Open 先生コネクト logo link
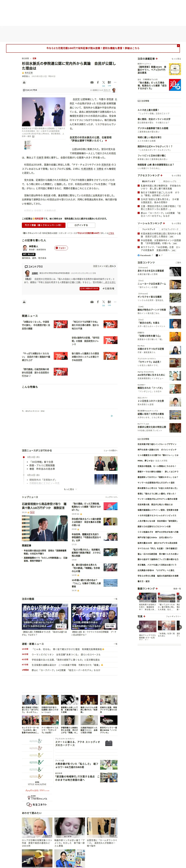The image size is (186, 868). tap(37, 805)
